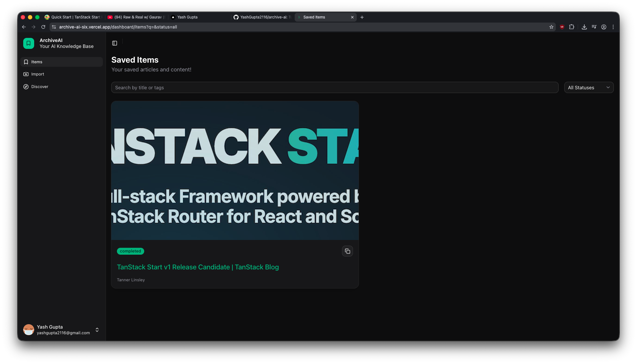
Task: Click the ArchiveAI green bookmark logo
Action: coord(29,43)
